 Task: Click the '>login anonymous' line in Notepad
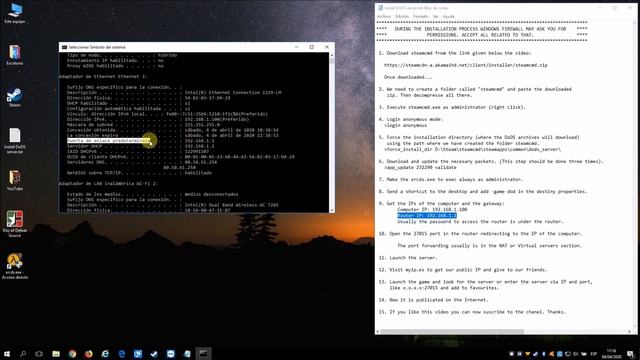(x=405, y=125)
